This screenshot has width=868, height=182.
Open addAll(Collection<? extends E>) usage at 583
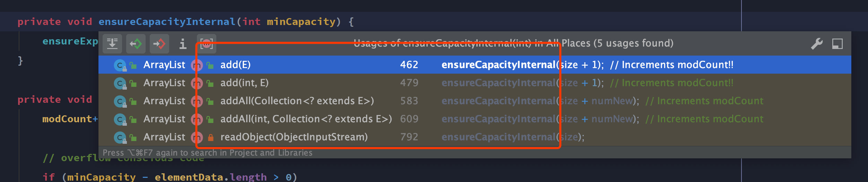tap(475, 101)
